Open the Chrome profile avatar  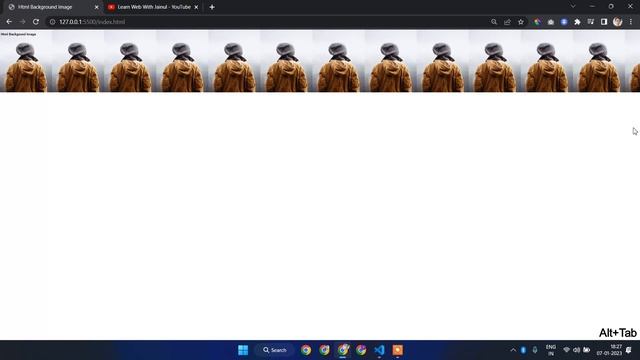coord(618,22)
